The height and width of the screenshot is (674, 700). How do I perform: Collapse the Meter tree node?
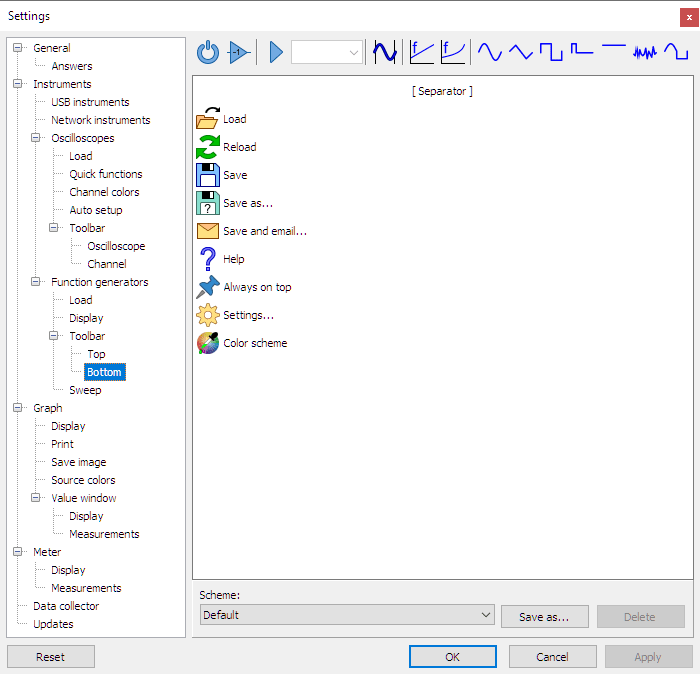coord(17,552)
